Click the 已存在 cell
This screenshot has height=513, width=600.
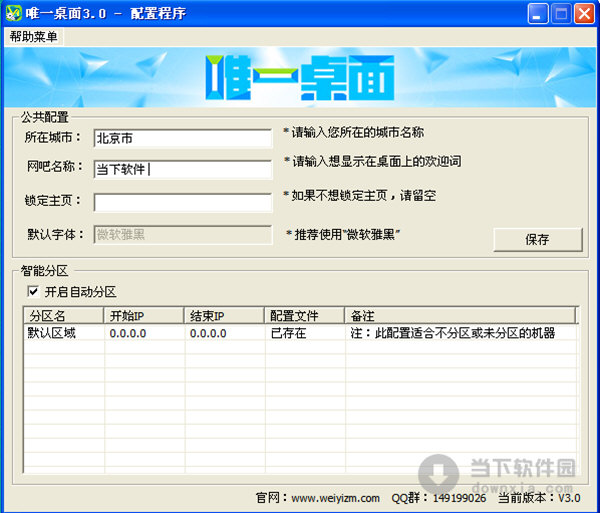[x=288, y=333]
